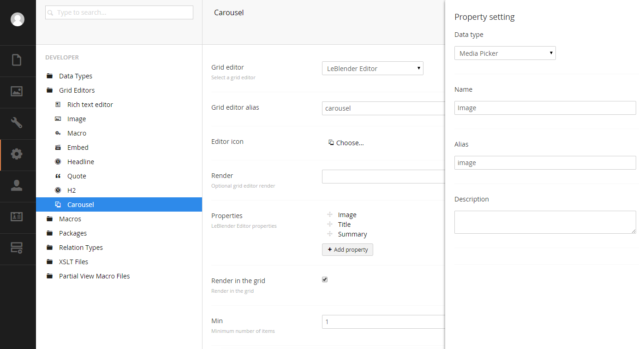Select Macros in the tree
The height and width of the screenshot is (349, 644).
click(70, 219)
